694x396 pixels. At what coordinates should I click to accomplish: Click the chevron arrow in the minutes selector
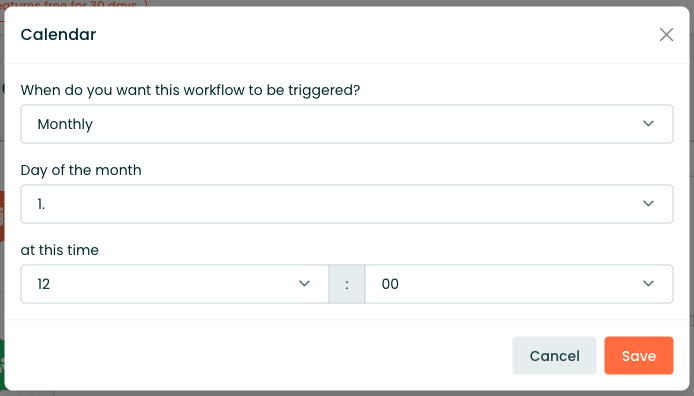(x=648, y=284)
